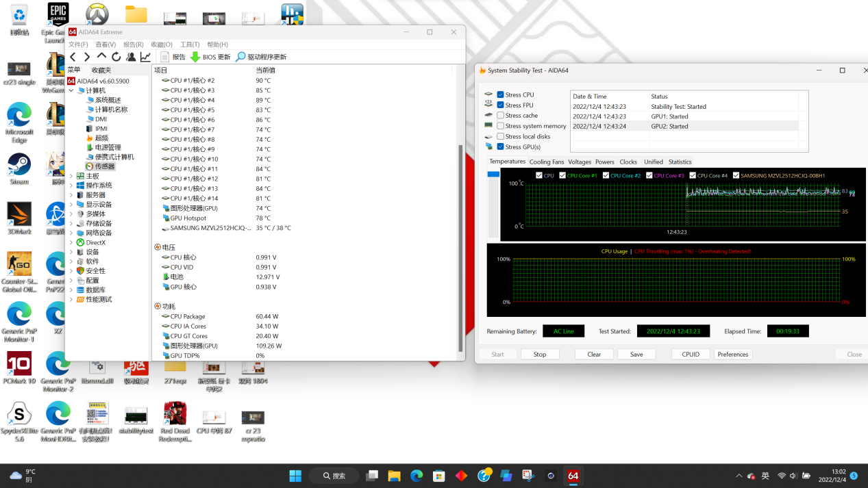The image size is (868, 488).
Task: Open the graph chart toolbar icon
Action: point(145,57)
